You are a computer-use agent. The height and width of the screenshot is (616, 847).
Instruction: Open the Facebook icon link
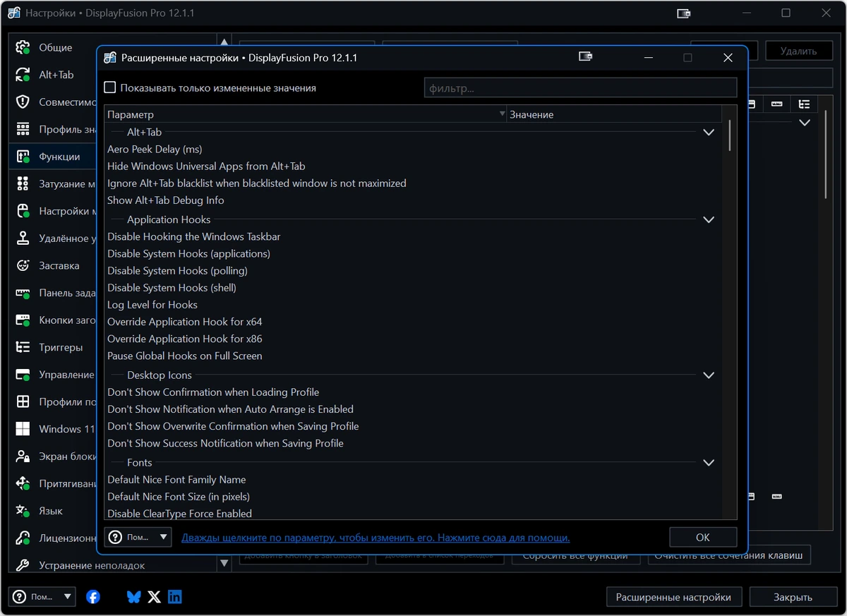93,597
